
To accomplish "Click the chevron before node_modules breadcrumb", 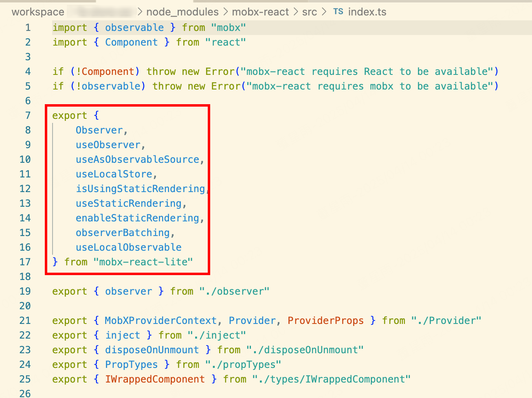I will (x=140, y=12).
